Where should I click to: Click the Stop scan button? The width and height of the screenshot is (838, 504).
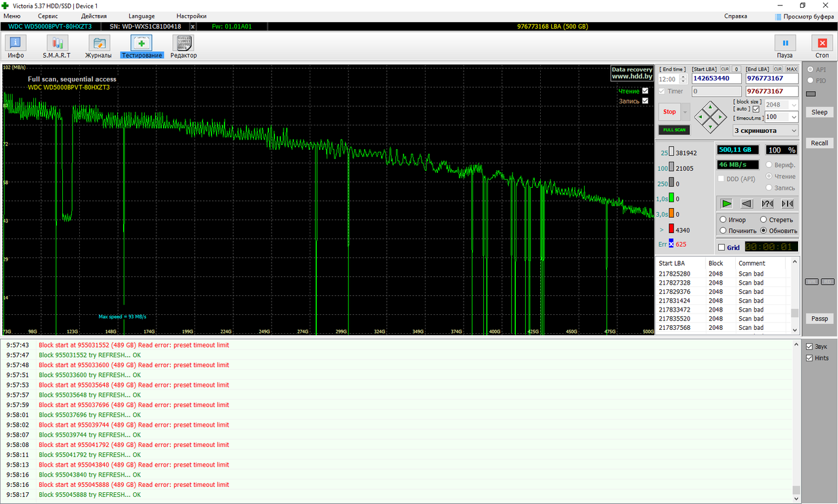[x=670, y=112]
